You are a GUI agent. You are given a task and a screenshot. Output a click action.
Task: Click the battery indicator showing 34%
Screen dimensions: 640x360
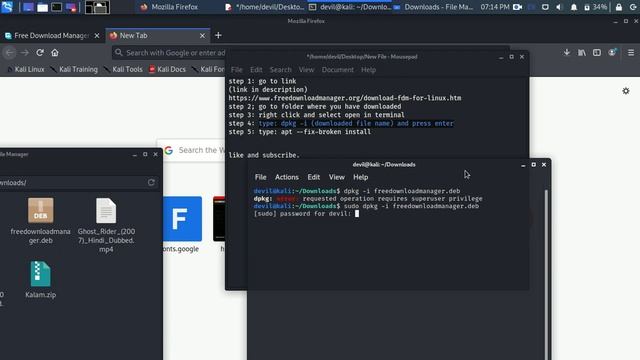(596, 7)
